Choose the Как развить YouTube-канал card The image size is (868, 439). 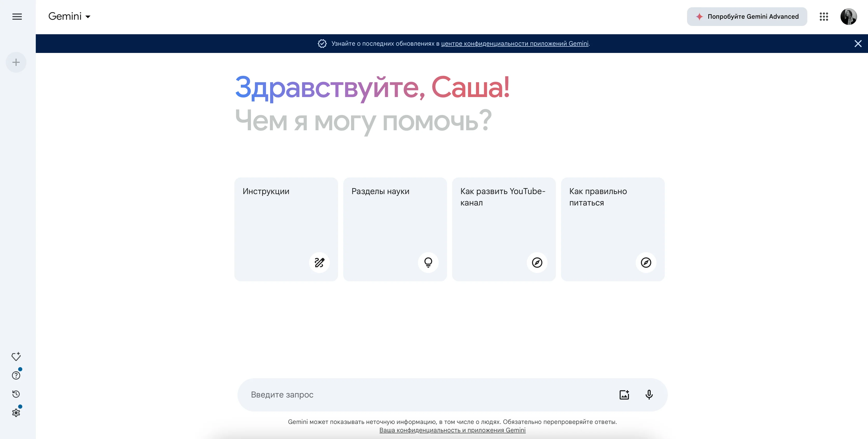[503, 229]
